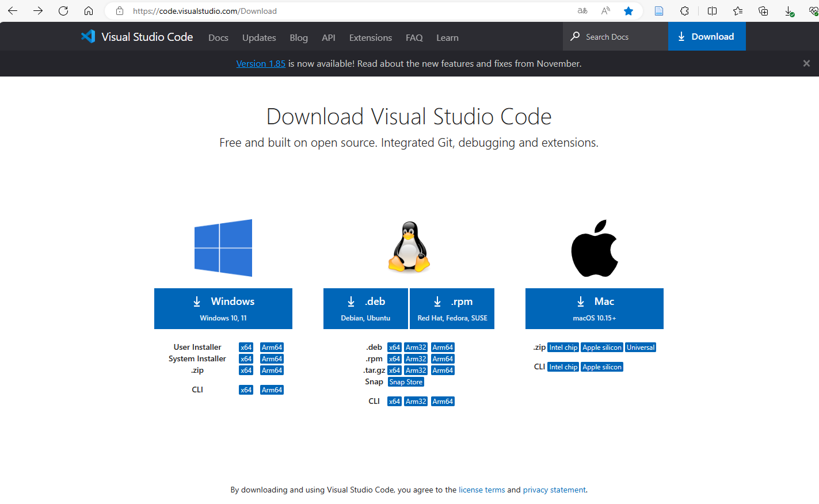Download Mac CLI Intel chip

[x=563, y=367]
